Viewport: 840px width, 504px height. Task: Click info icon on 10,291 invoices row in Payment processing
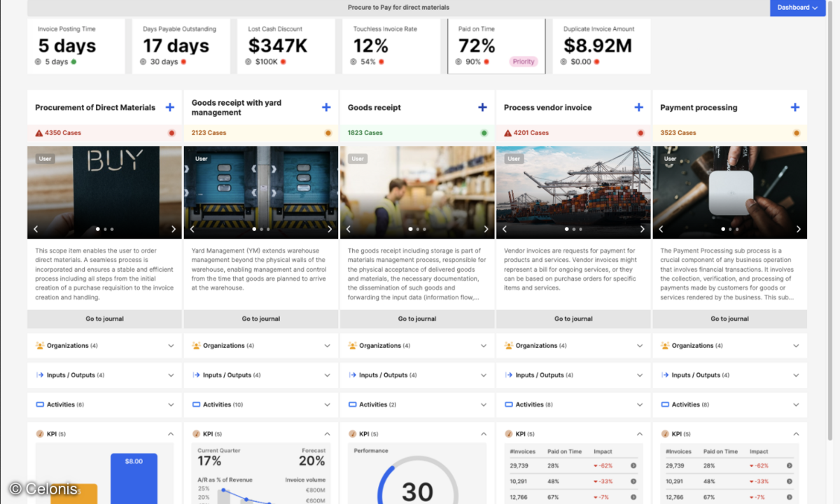[x=790, y=481]
